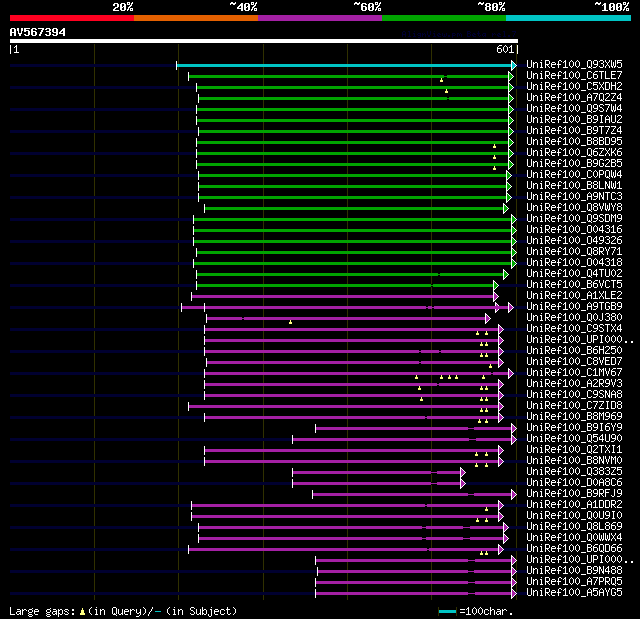Select UniRef100_B6H250 label
The image size is (640, 619).
[574, 351]
